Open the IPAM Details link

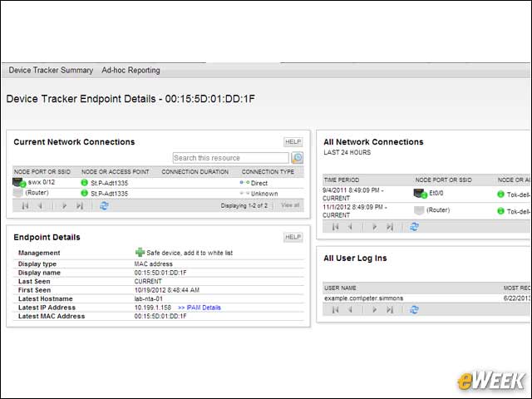[199, 308]
